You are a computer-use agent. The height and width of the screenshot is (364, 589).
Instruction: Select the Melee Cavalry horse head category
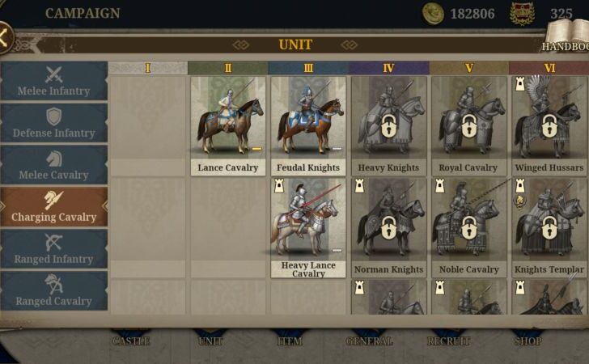(x=53, y=165)
